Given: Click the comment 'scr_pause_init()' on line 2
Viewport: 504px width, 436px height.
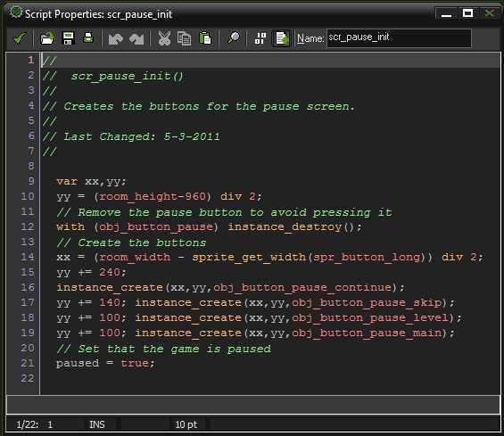Looking at the screenshot, I should click(128, 76).
